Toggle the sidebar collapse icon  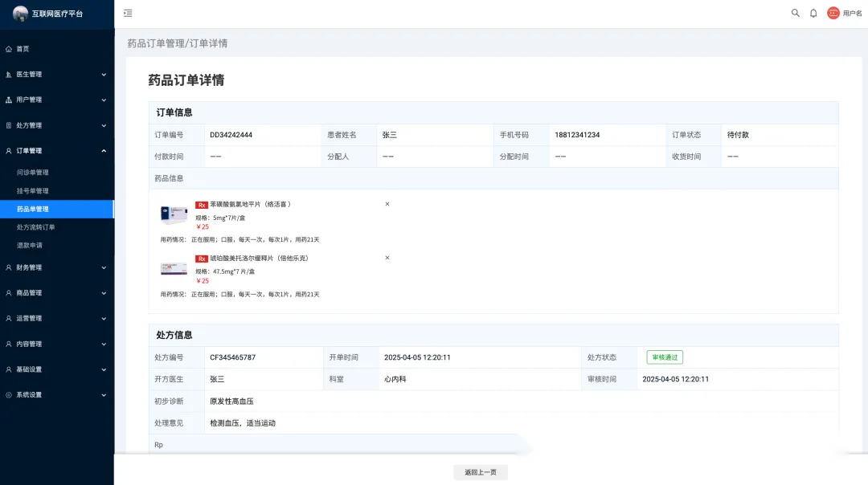(x=128, y=13)
